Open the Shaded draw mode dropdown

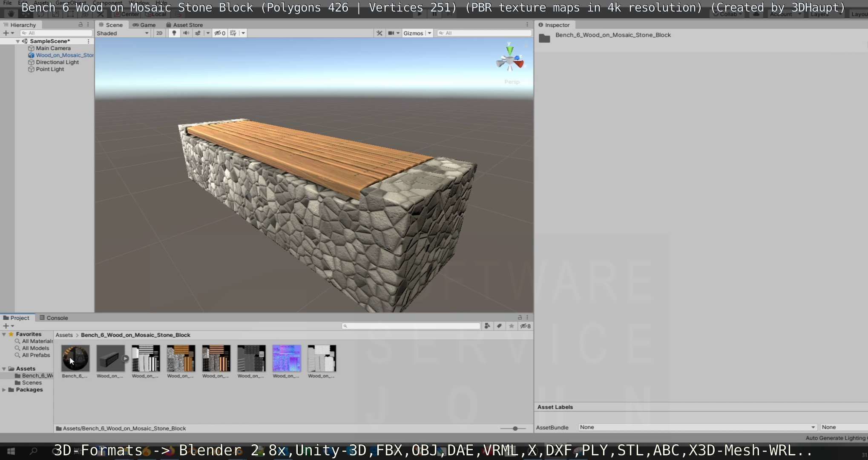click(x=123, y=33)
